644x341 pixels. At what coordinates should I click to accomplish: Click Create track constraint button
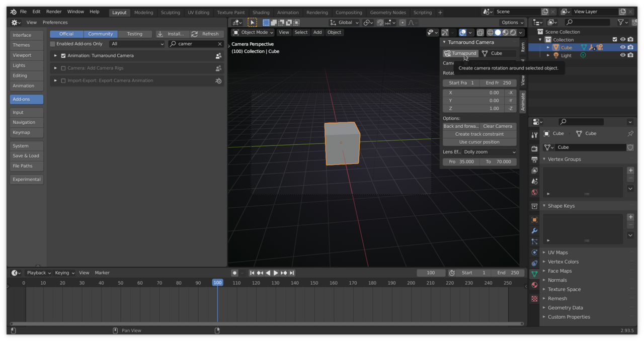pos(479,134)
